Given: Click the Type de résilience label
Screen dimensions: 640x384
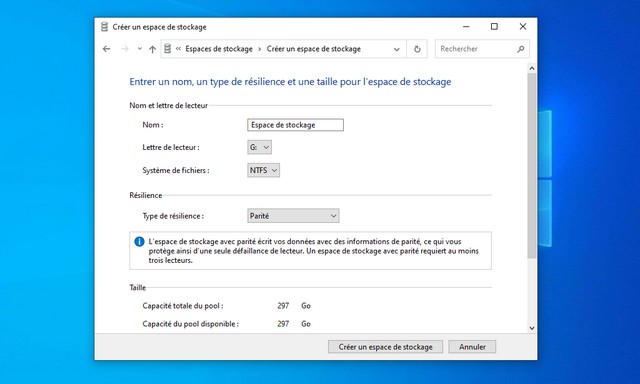Looking at the screenshot, I should tap(173, 216).
